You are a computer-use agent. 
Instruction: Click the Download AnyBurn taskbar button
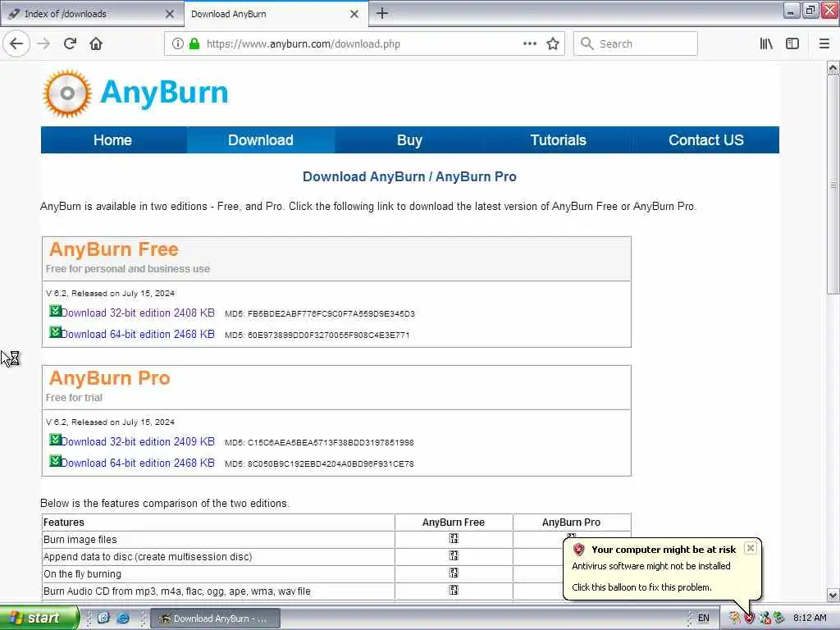[216, 619]
